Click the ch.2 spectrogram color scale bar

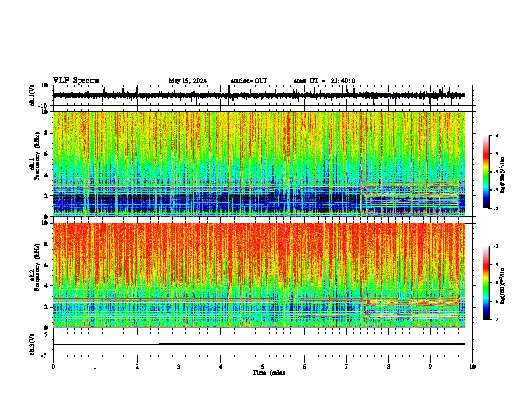pyautogui.click(x=486, y=283)
